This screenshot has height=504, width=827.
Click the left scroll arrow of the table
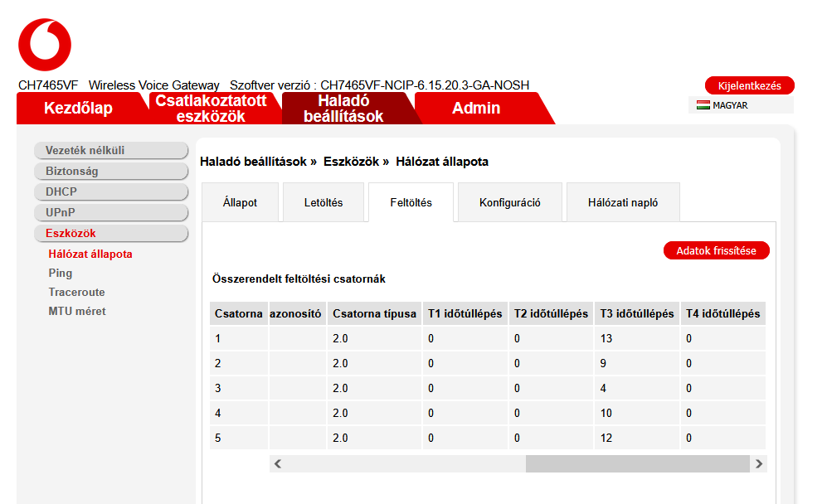pyautogui.click(x=278, y=464)
